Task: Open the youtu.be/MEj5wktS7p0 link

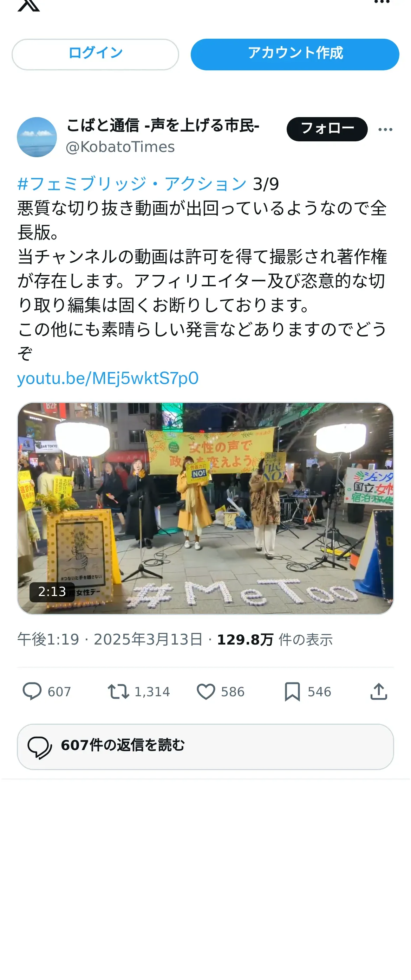Action: coord(108,379)
